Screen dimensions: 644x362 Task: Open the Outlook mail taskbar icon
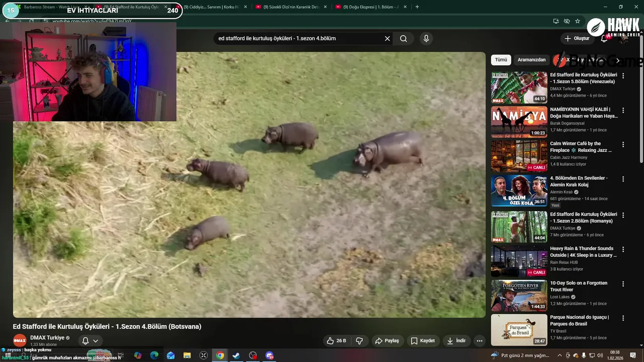pos(171,355)
